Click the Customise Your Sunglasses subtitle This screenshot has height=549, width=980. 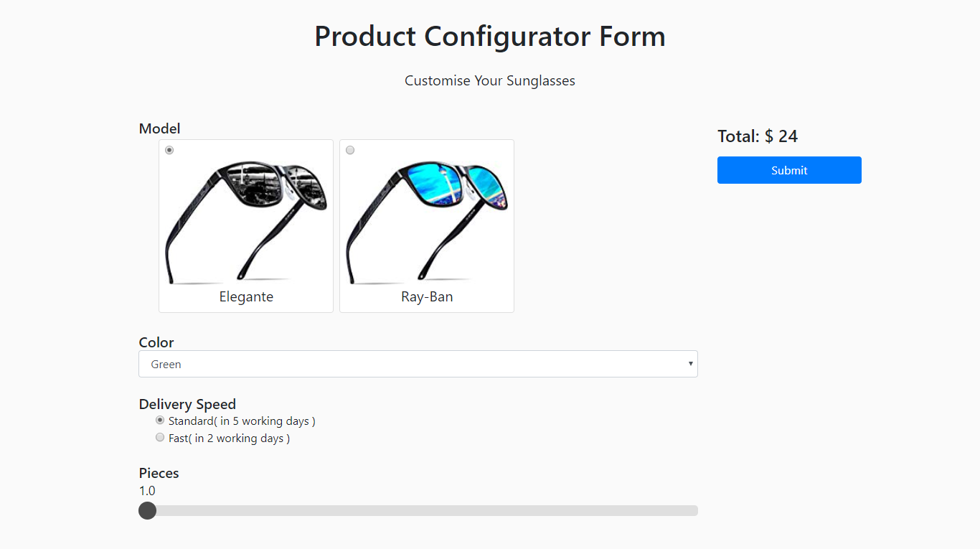[x=490, y=80]
